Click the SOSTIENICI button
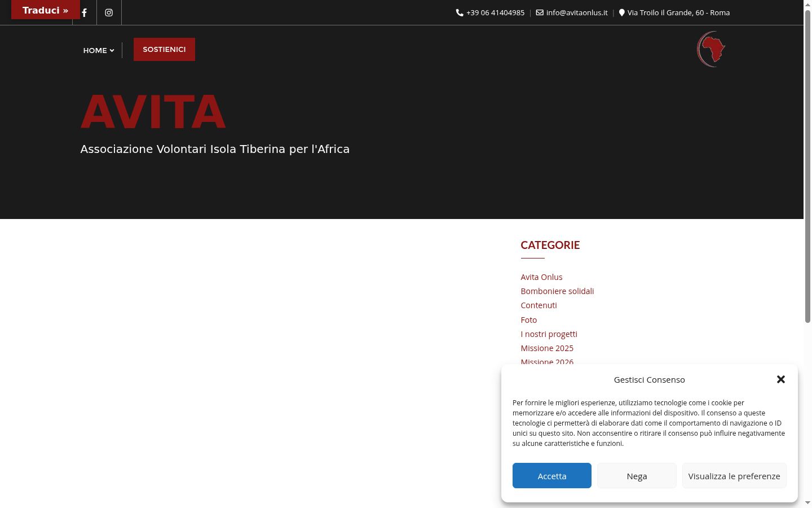The height and width of the screenshot is (508, 812). click(x=164, y=49)
